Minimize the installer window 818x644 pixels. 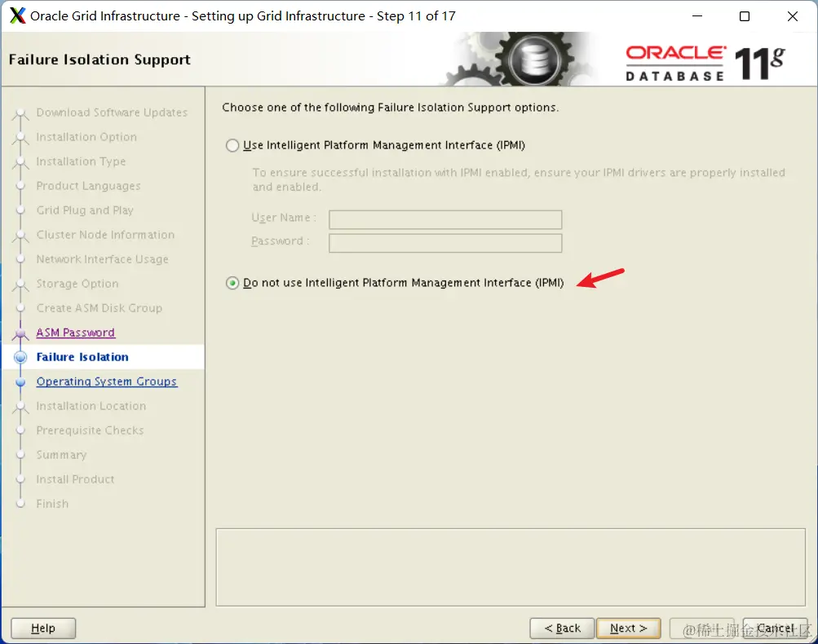click(697, 16)
